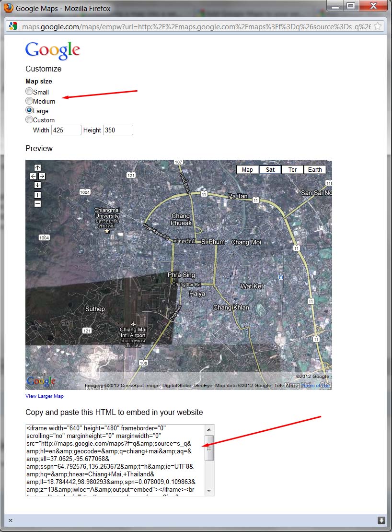Click the Phra Sing map label
This screenshot has height=532, width=392.
(181, 275)
